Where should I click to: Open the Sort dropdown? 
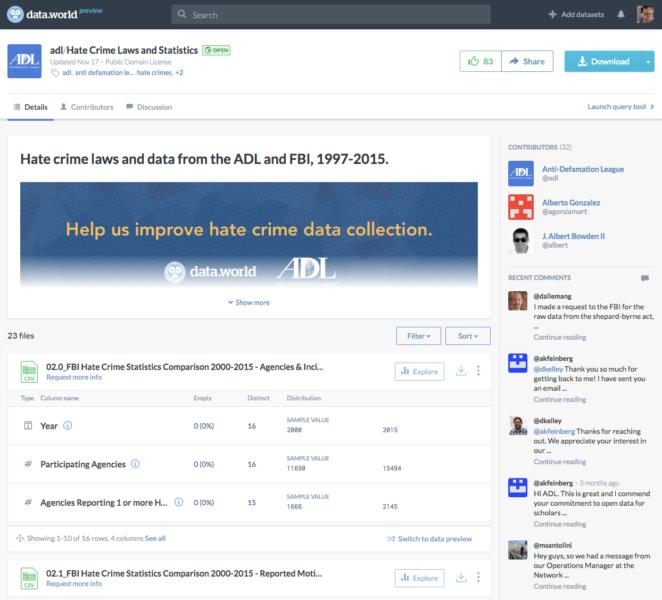pos(468,336)
